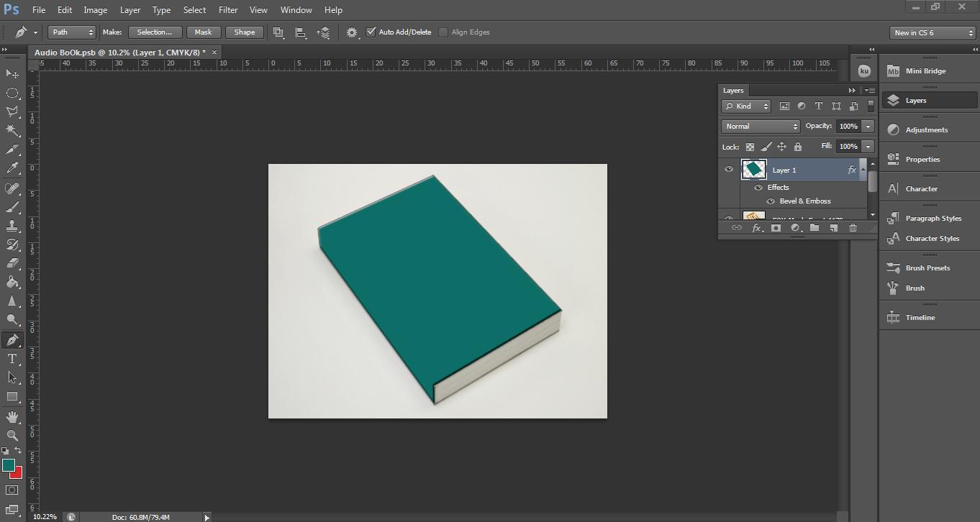This screenshot has height=522, width=980.
Task: Click the Shape button
Action: 245,32
